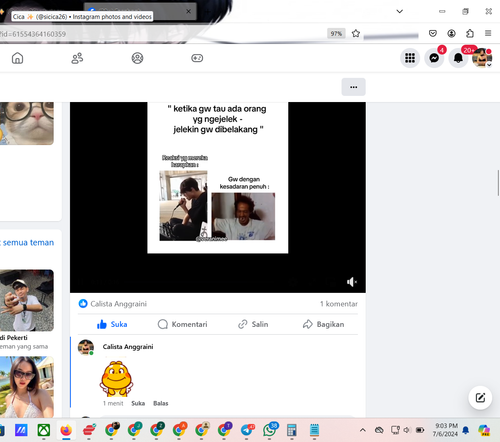Open the Facebook Home feed icon
500x442 pixels.
pyautogui.click(x=17, y=58)
